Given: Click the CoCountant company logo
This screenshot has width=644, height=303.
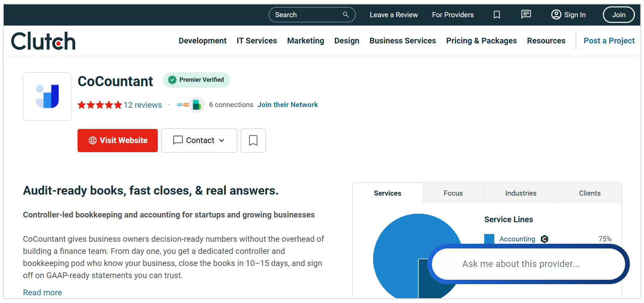Looking at the screenshot, I should point(47,97).
